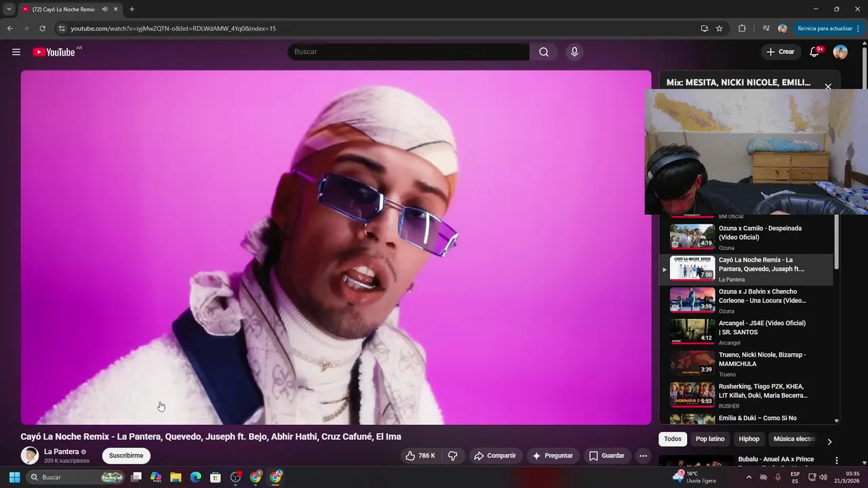
Task: Click the playlist panel scrollbar
Action: (x=837, y=241)
